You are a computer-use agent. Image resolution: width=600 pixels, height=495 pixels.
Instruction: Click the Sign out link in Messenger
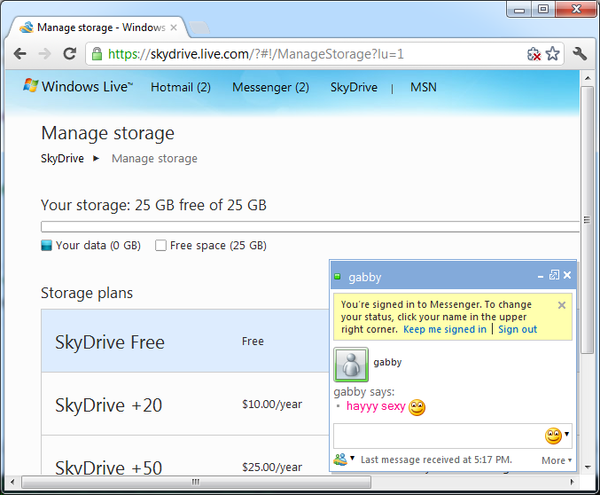[517, 329]
